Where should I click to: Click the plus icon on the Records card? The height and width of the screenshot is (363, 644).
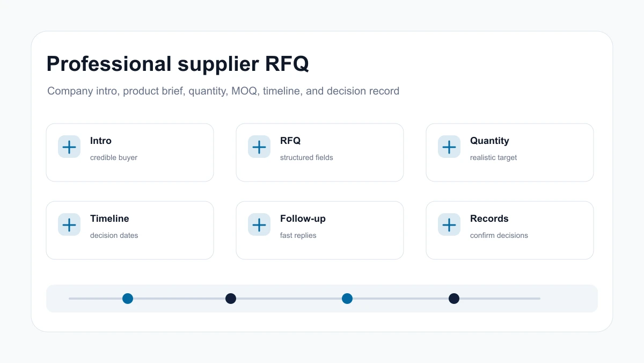coord(449,224)
